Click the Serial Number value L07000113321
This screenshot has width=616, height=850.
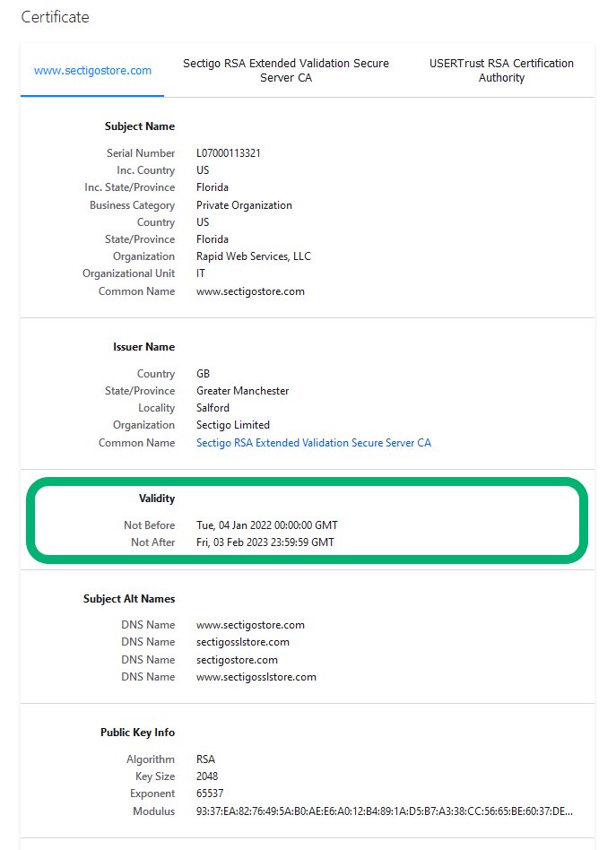tap(229, 153)
